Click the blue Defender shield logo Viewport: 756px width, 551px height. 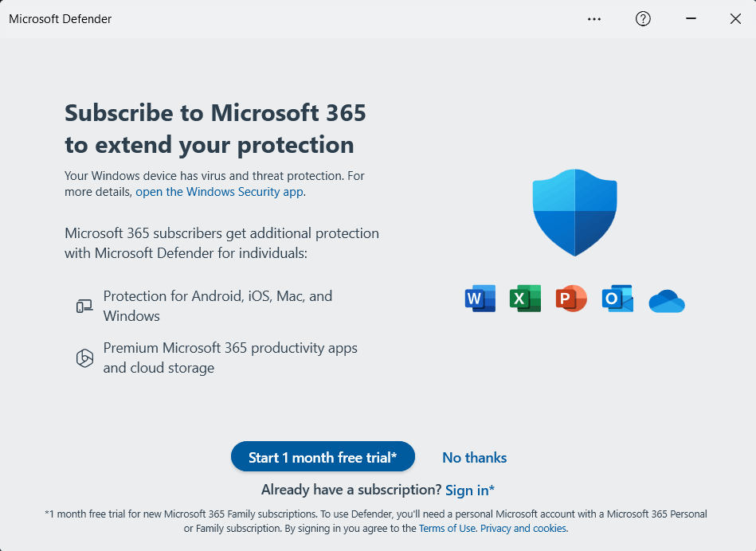[574, 212]
